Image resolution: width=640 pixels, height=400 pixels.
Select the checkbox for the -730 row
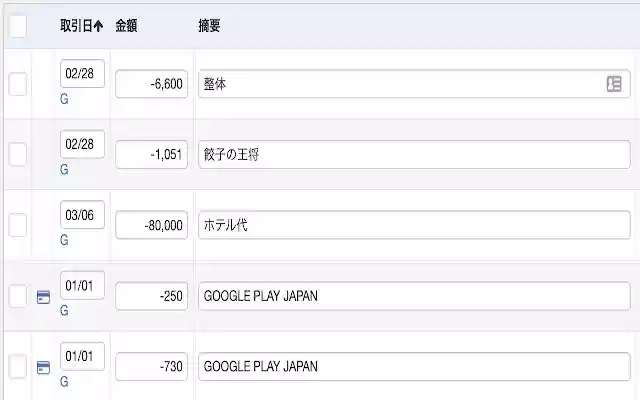tap(18, 366)
